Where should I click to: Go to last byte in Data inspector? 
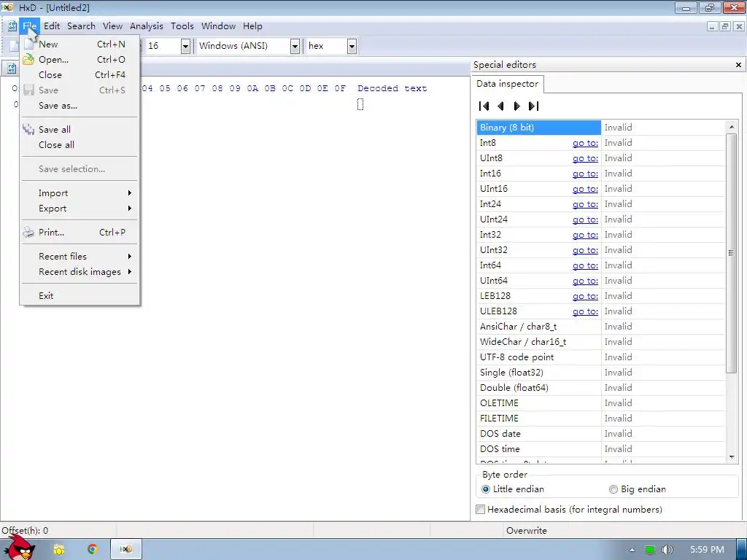click(533, 106)
